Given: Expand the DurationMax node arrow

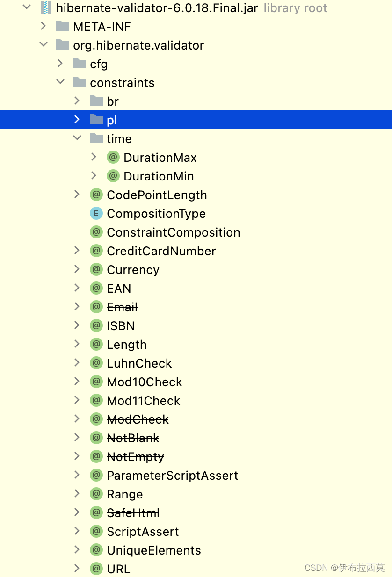Looking at the screenshot, I should [x=94, y=157].
